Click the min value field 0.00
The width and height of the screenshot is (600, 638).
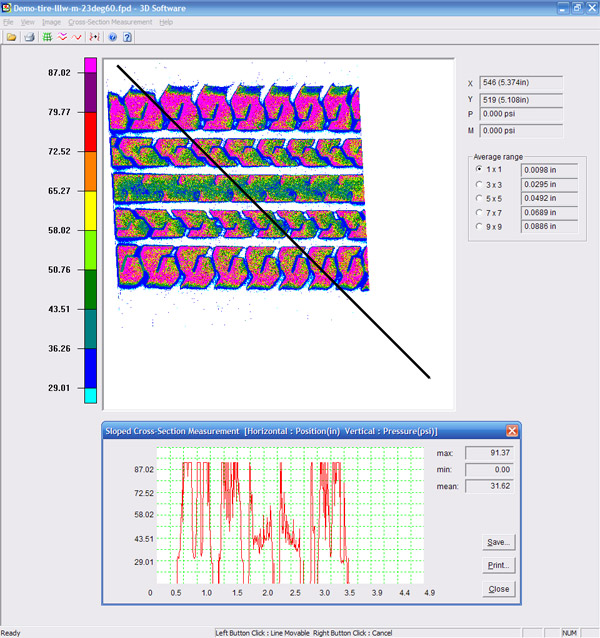point(489,470)
